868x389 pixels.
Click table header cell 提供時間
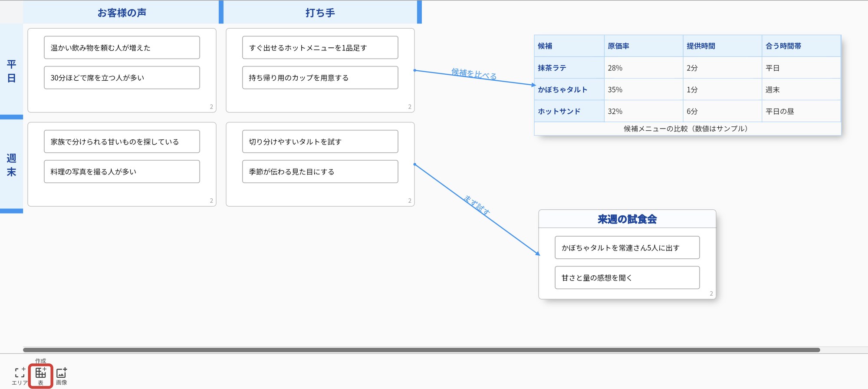(x=723, y=46)
